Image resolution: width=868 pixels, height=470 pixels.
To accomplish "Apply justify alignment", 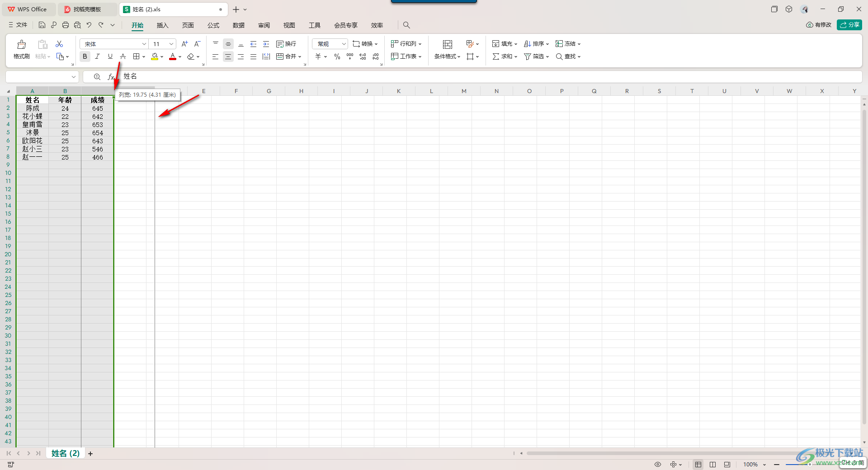I will tap(254, 56).
